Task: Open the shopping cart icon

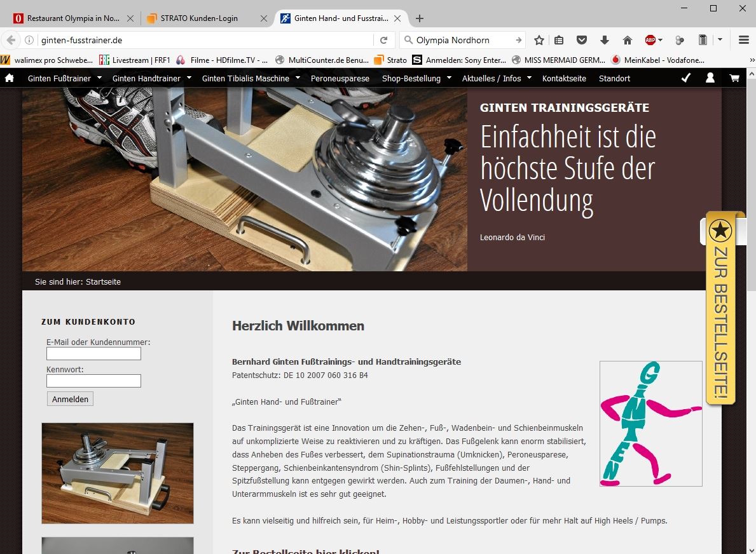Action: point(734,78)
